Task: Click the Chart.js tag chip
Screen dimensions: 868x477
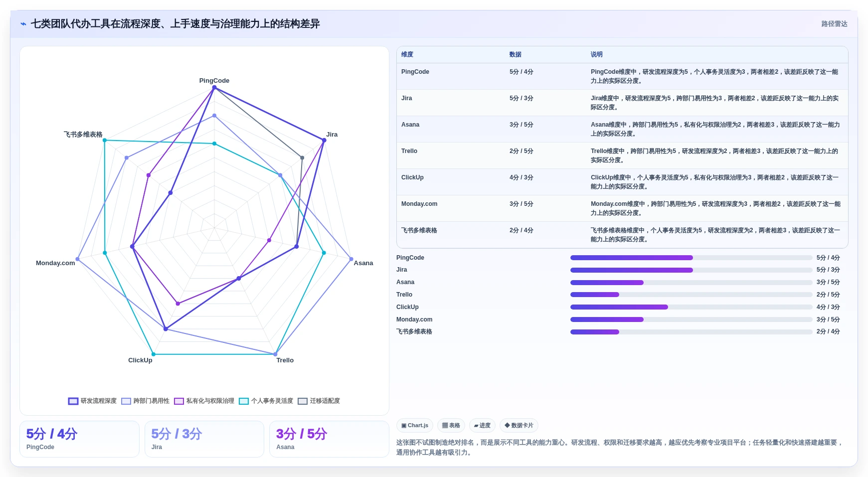Action: (415, 425)
